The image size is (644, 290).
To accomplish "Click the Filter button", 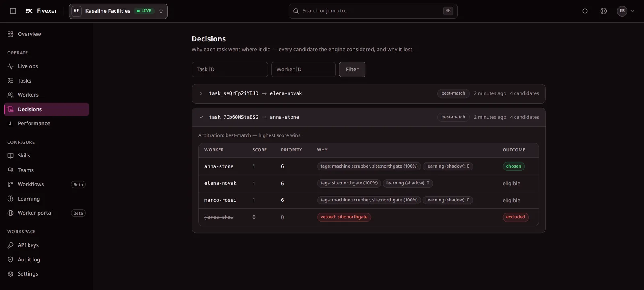I will coord(352,69).
